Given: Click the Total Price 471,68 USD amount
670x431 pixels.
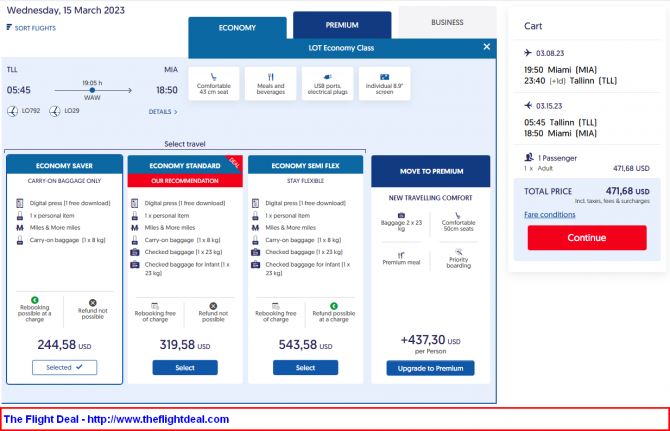Looking at the screenshot, I should (x=627, y=191).
